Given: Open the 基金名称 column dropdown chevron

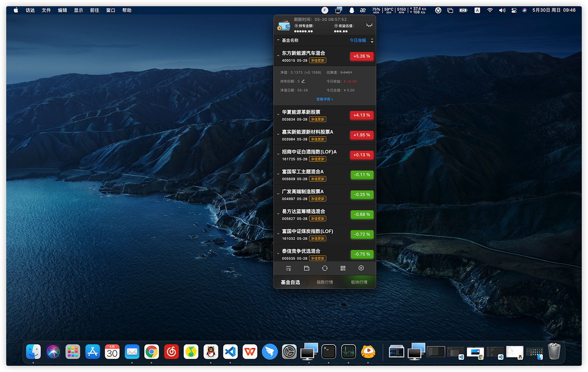Looking at the screenshot, I should (278, 40).
